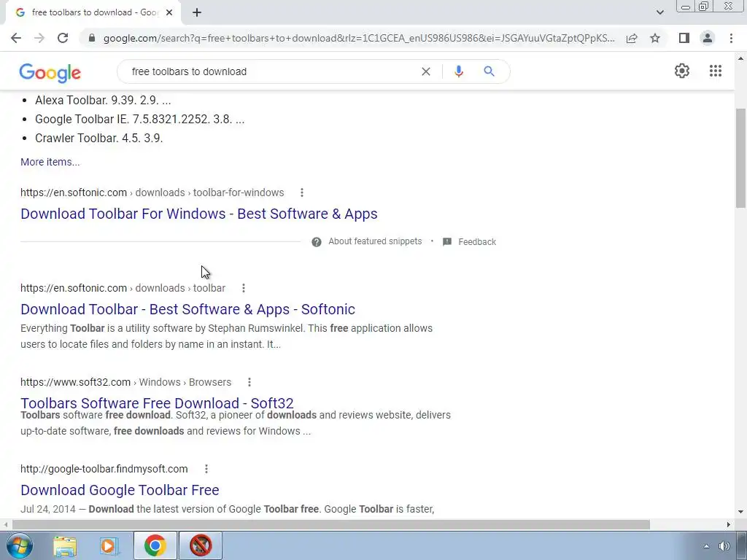This screenshot has width=747, height=560.
Task: Click the horizontal scrollbar thumb
Action: point(331,525)
